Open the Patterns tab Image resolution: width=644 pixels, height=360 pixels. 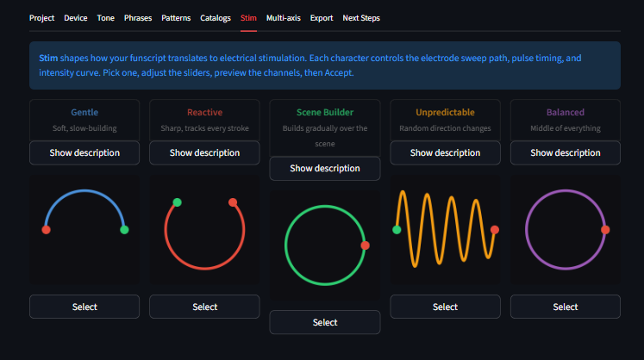(176, 17)
